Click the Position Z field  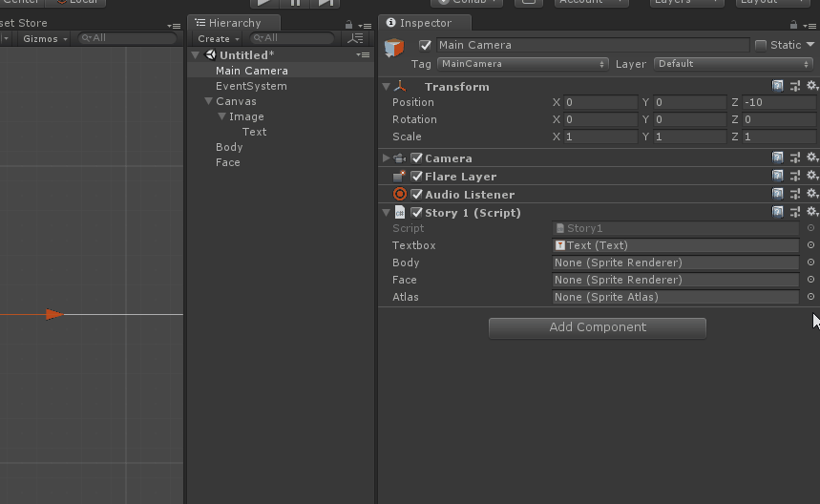tap(779, 102)
